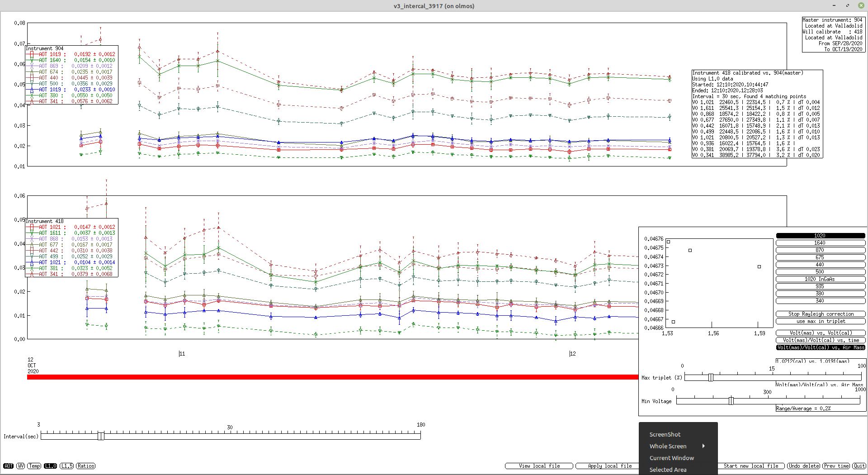Select the 340 wavelength channel button
The image size is (868, 475).
point(820,301)
